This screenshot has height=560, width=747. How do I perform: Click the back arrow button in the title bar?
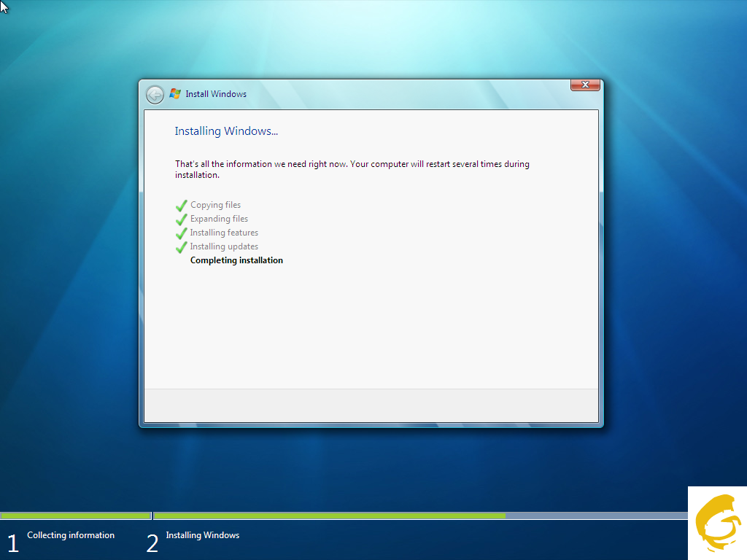click(x=155, y=95)
